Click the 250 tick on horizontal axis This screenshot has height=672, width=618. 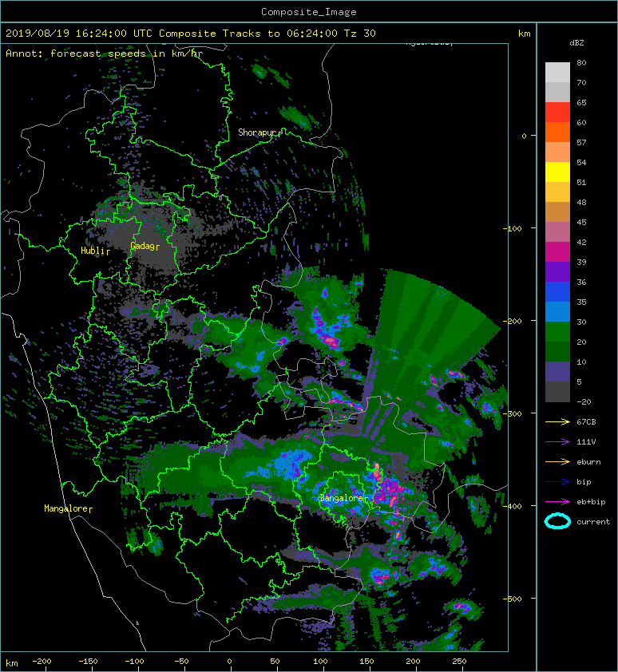coord(459,662)
